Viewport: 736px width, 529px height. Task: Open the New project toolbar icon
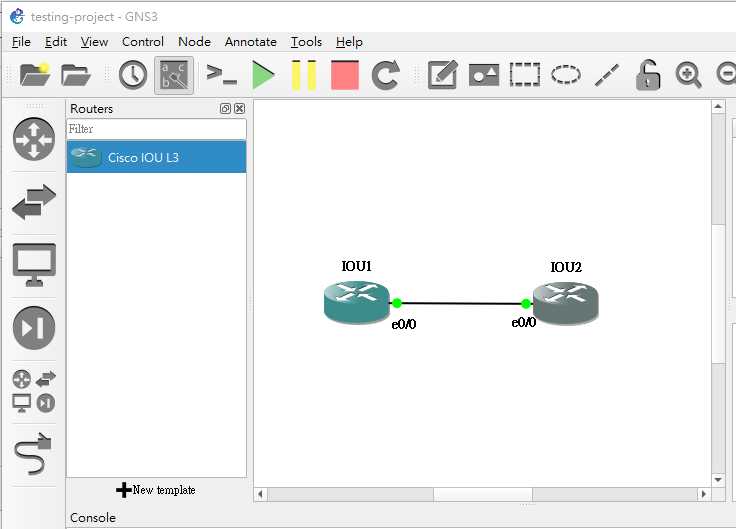(x=35, y=75)
